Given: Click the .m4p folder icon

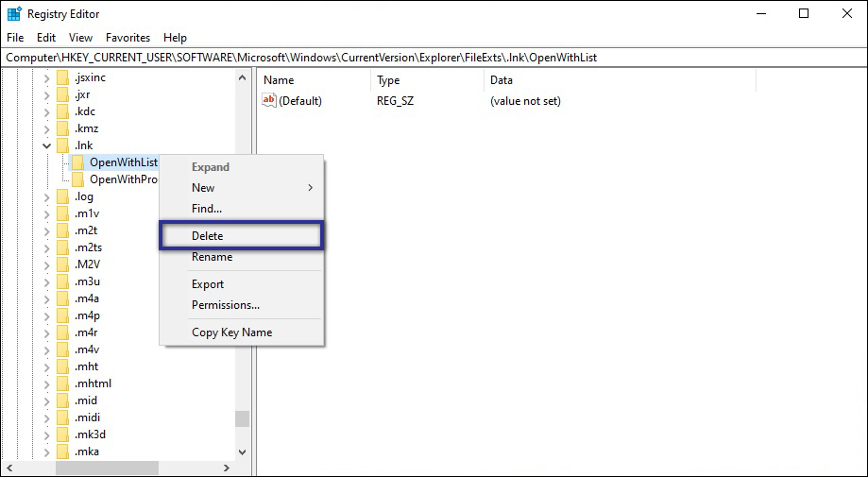Looking at the screenshot, I should pyautogui.click(x=62, y=315).
